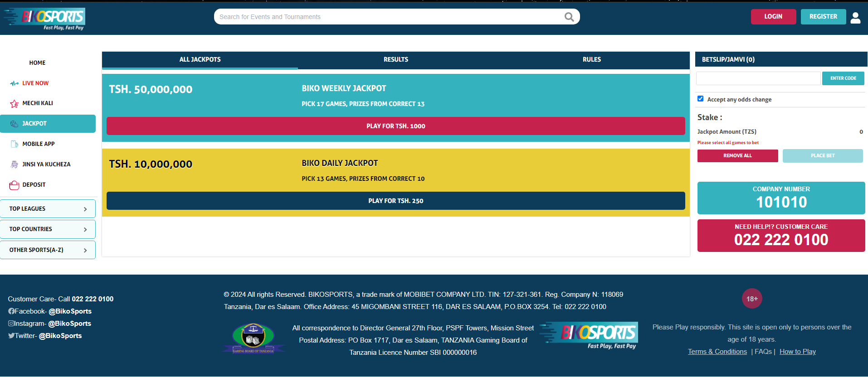
Task: Open Terms & Conditions link
Action: [x=717, y=352]
